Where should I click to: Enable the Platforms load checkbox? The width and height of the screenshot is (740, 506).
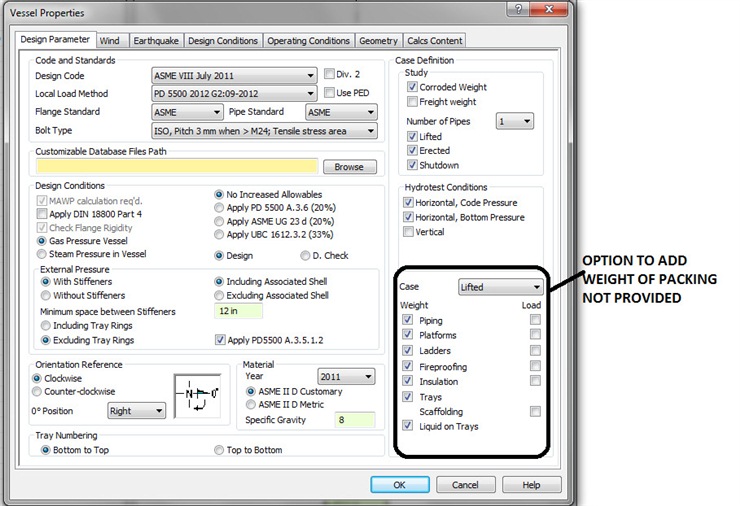535,335
